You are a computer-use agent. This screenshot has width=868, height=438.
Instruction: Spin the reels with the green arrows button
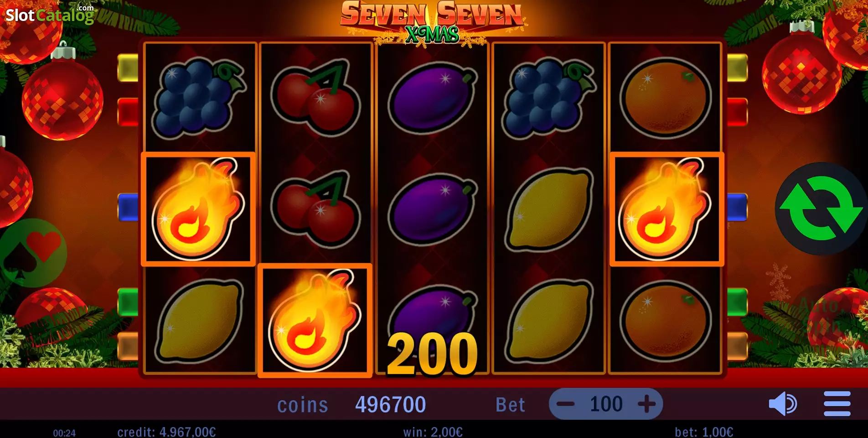click(x=821, y=209)
